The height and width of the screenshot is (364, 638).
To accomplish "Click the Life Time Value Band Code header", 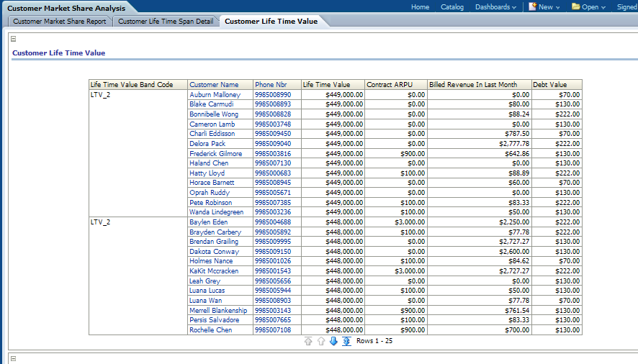I will pos(132,85).
